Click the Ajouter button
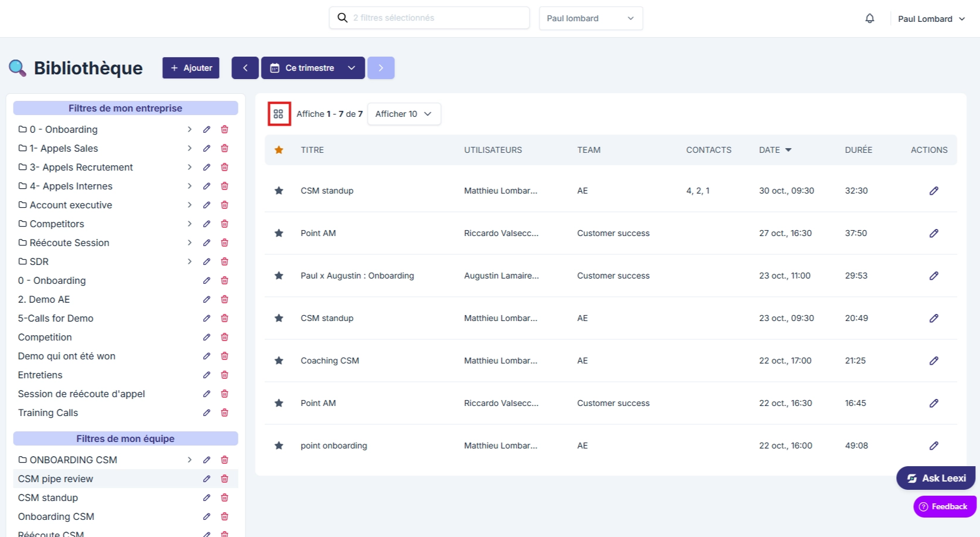 click(191, 68)
